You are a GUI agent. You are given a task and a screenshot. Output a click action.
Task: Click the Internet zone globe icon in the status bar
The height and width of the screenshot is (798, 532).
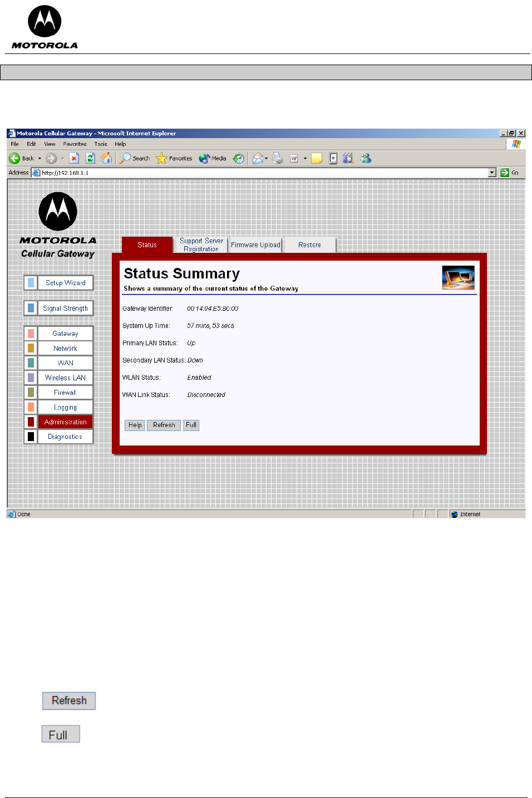[454, 514]
